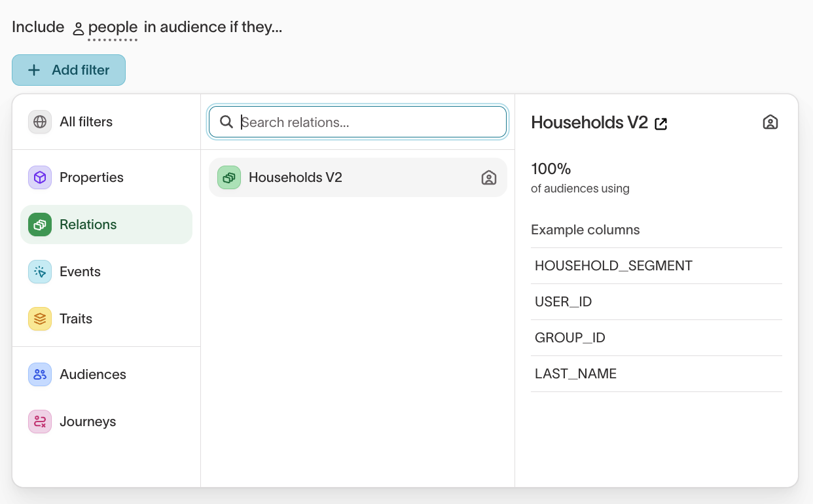
Task: Click the pink Journeys icon
Action: (40, 422)
